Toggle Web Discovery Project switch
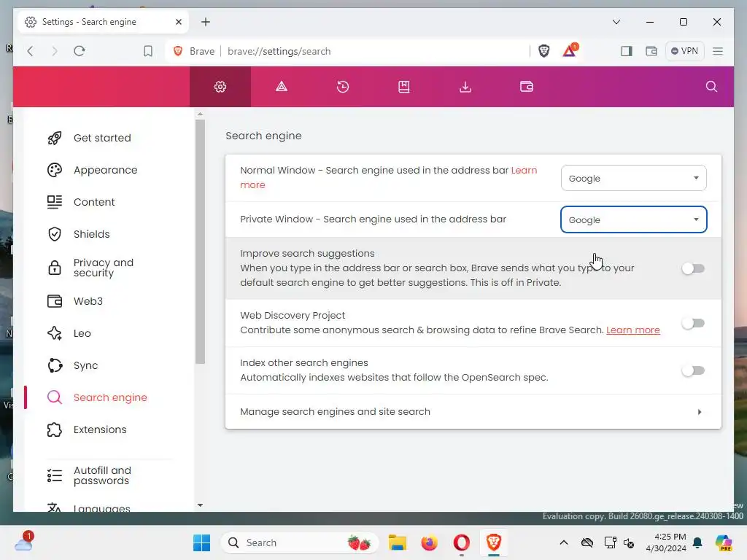Viewport: 747px width, 560px height. tap(693, 323)
